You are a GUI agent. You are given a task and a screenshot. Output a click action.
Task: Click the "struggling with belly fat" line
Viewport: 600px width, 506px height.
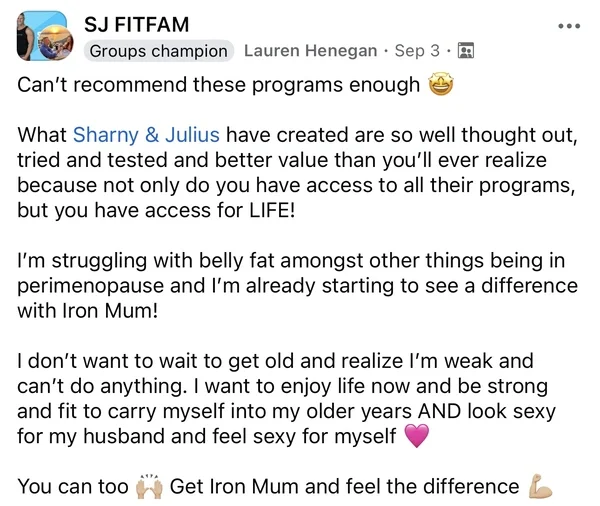[x=290, y=261]
